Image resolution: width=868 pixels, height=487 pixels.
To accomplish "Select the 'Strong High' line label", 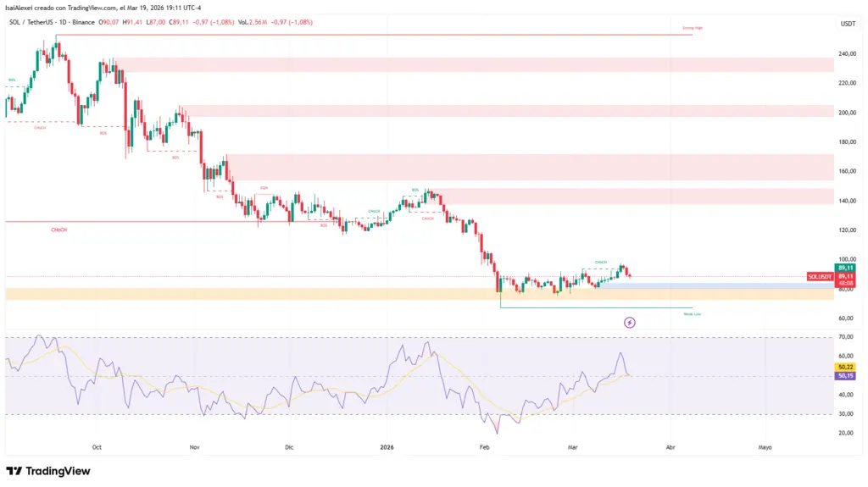I will 692,28.
